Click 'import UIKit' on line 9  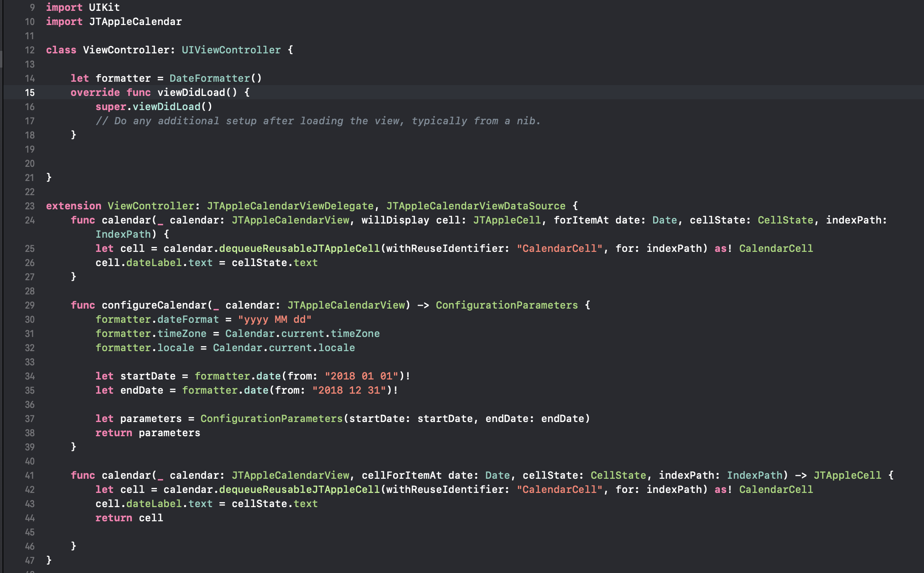(x=83, y=8)
